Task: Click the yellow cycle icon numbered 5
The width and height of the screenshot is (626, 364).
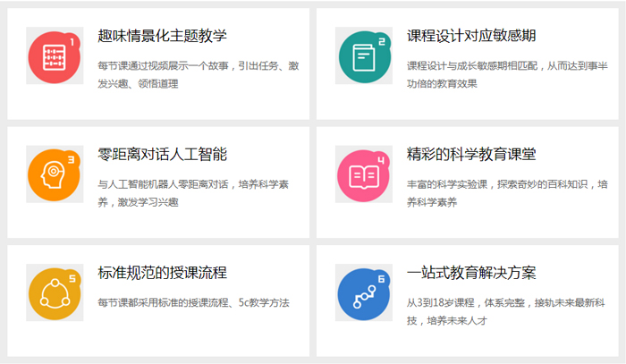Action: pyautogui.click(x=55, y=292)
